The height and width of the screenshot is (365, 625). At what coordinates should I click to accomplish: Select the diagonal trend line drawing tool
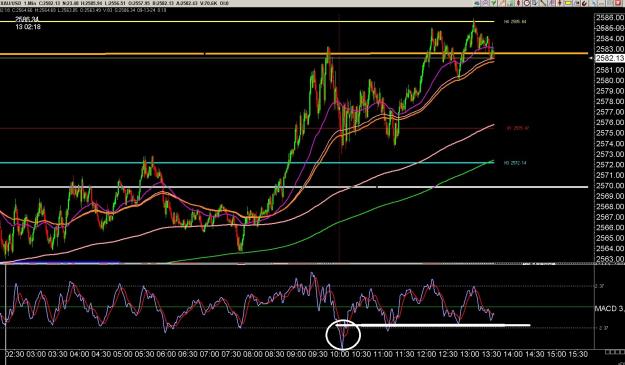(543, 3)
